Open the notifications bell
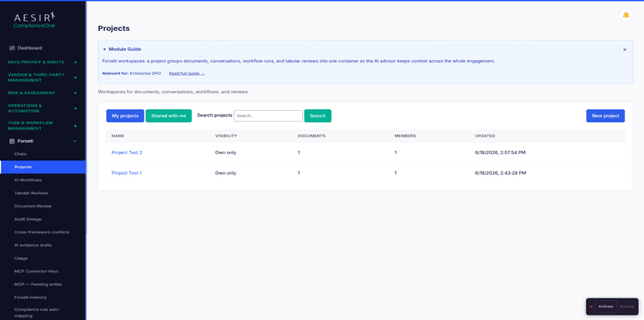 point(626,15)
